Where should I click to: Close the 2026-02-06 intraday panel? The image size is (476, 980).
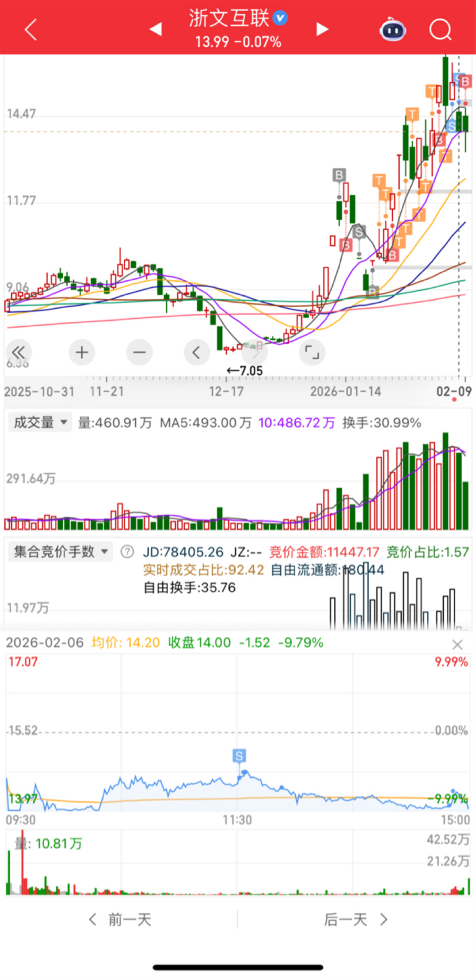click(x=457, y=644)
